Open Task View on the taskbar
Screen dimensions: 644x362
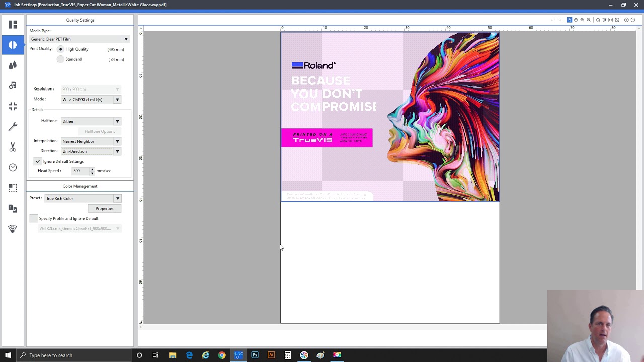click(155, 355)
